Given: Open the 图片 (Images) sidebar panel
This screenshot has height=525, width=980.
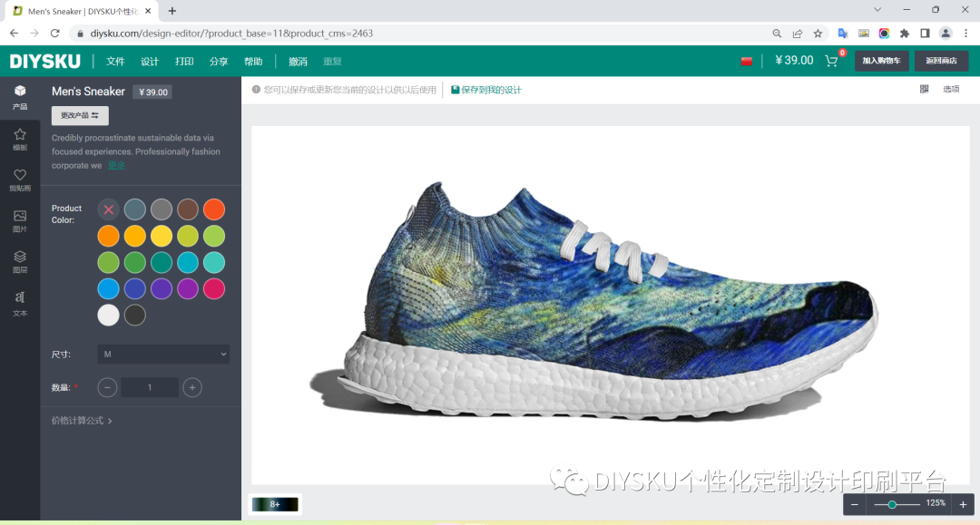Looking at the screenshot, I should click(20, 221).
